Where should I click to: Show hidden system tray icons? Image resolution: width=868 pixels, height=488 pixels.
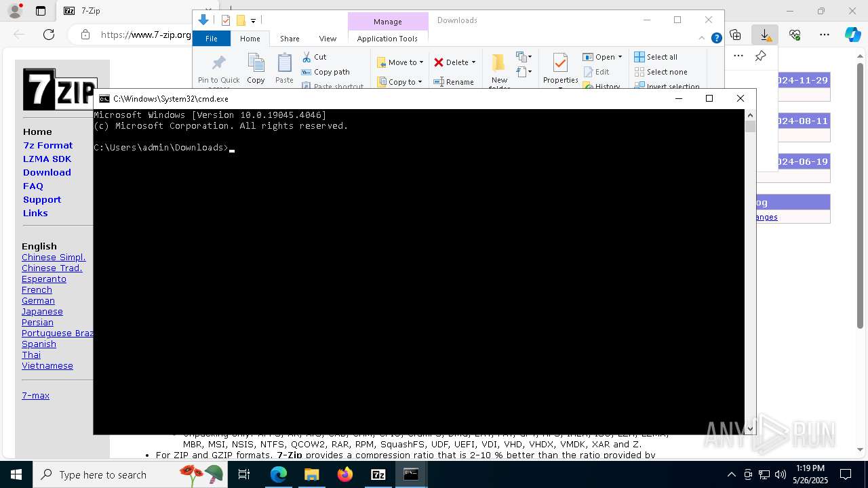pyautogui.click(x=731, y=474)
